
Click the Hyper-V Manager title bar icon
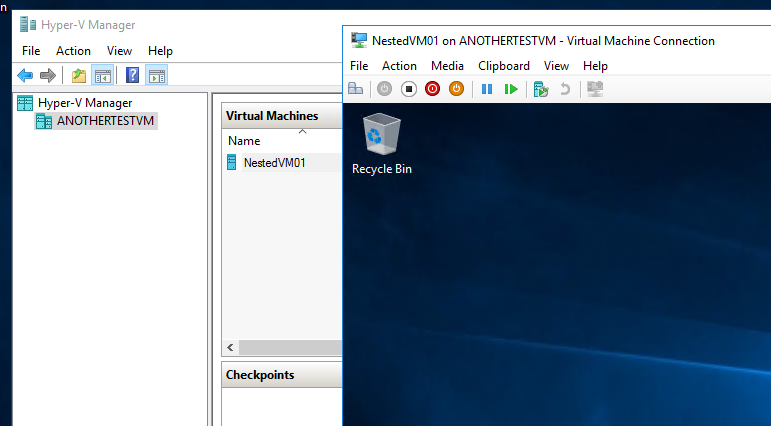[x=28, y=24]
